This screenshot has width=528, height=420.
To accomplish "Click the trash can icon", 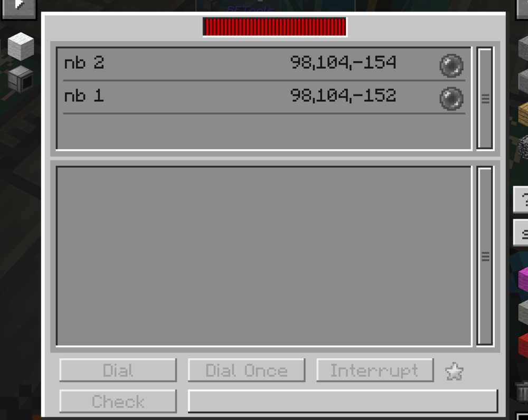I will (x=522, y=392).
